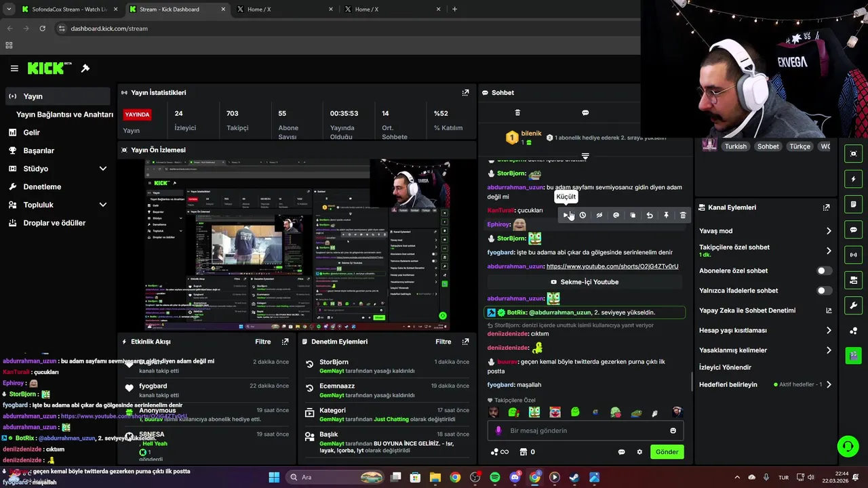Screen dimensions: 868x488
Task: Click the stream preview thumbnail
Action: [298, 245]
